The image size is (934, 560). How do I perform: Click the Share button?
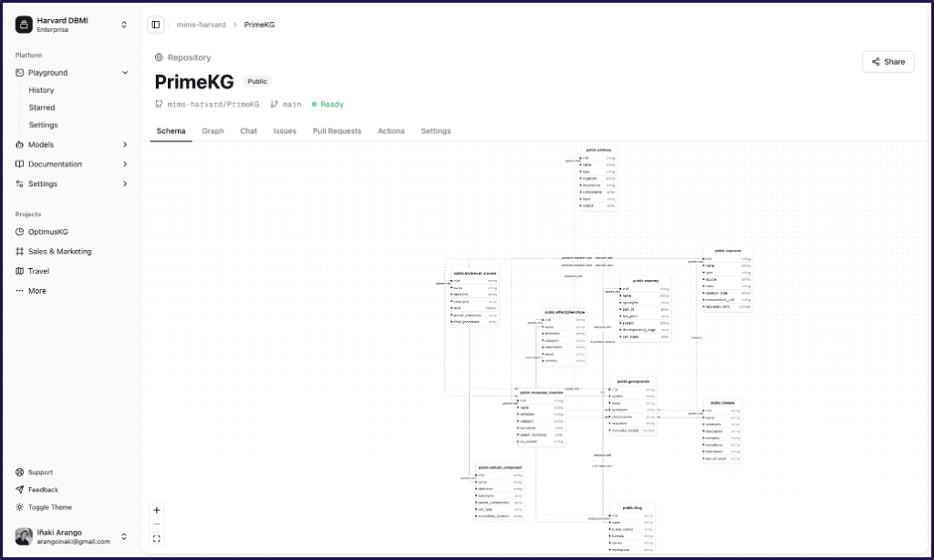(887, 62)
